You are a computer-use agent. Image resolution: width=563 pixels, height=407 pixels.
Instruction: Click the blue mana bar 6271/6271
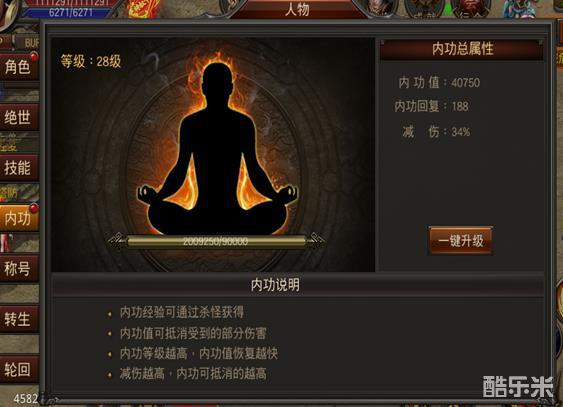70,12
